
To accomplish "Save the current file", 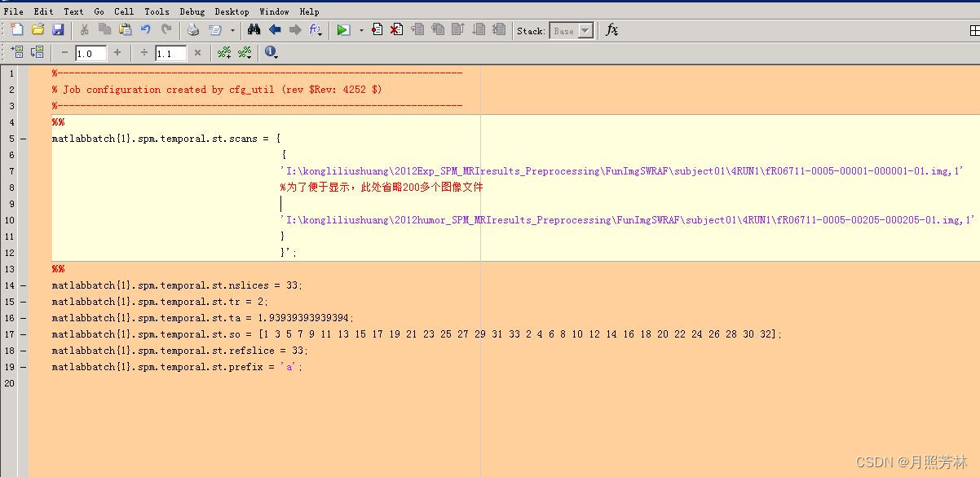I will tap(57, 29).
